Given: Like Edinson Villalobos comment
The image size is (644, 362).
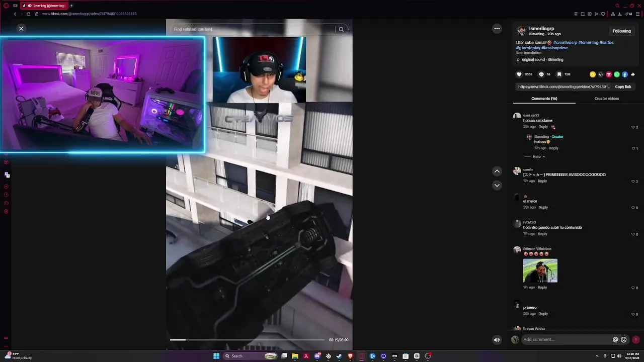Looking at the screenshot, I should [x=633, y=288].
